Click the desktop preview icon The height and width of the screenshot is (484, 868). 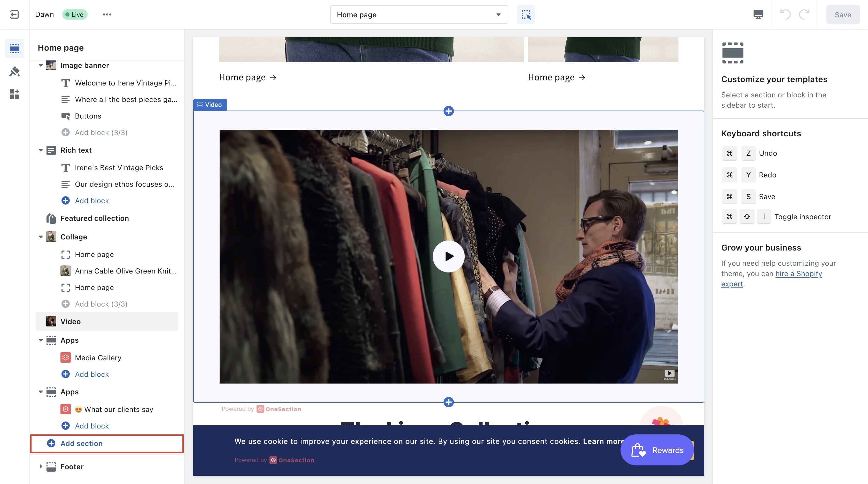(x=758, y=14)
